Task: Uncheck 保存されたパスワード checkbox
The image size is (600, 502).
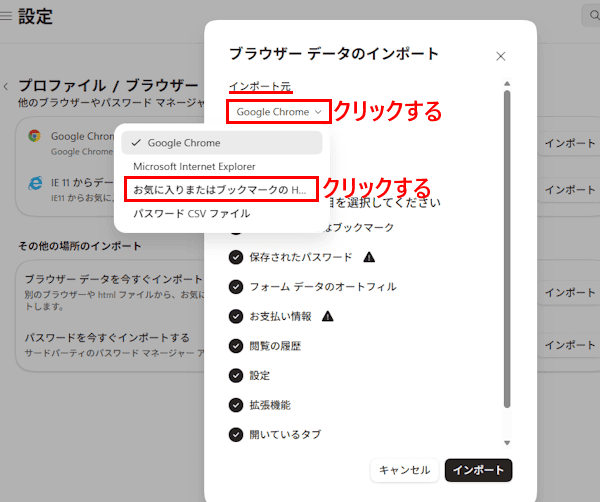Action: point(236,257)
